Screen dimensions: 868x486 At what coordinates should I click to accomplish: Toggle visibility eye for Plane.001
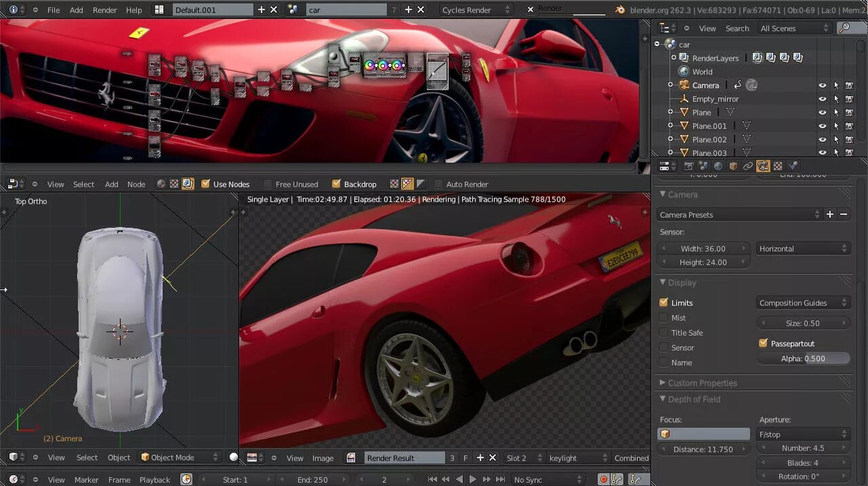click(823, 126)
